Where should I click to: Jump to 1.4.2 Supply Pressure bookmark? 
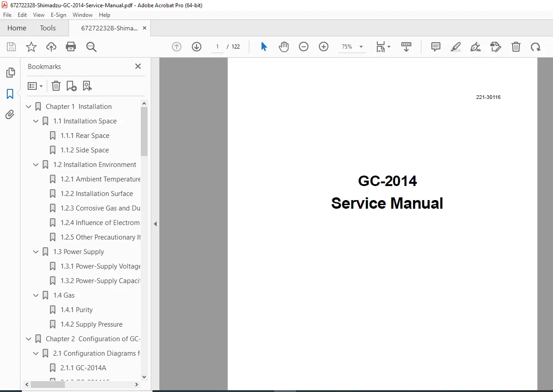point(91,324)
